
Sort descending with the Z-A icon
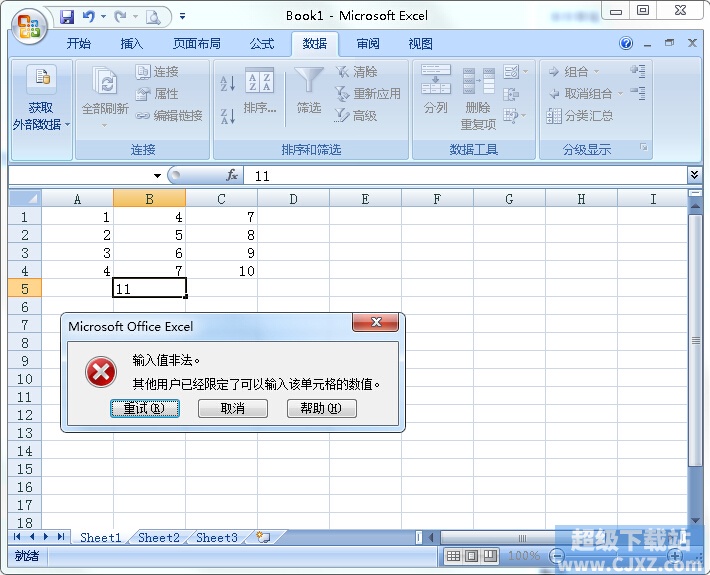(x=228, y=116)
